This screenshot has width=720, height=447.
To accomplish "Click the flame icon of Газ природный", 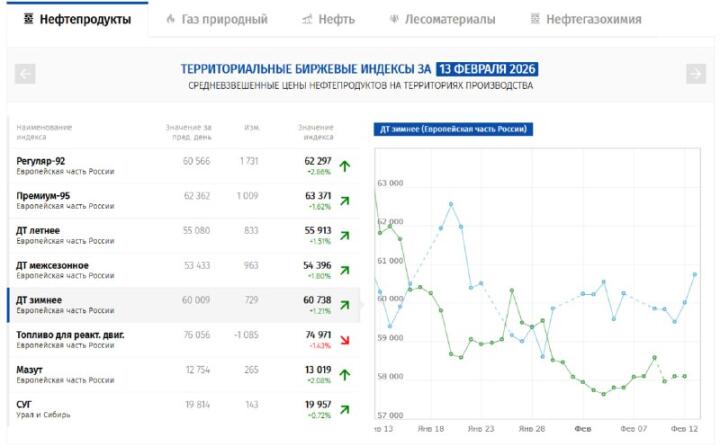I will click(x=171, y=19).
